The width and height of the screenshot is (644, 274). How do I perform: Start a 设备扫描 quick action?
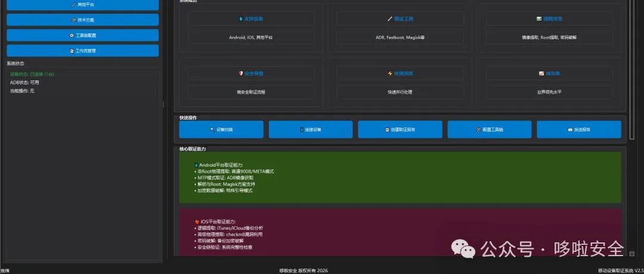pyautogui.click(x=221, y=129)
